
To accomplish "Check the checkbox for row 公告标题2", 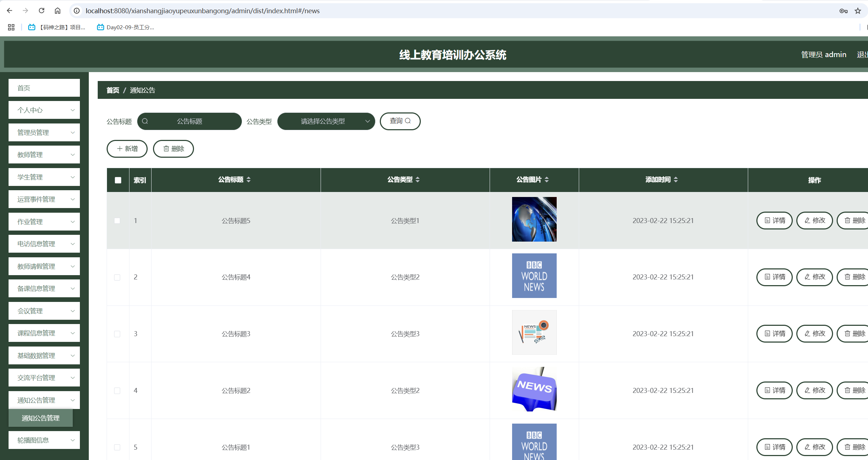I will pyautogui.click(x=117, y=391).
